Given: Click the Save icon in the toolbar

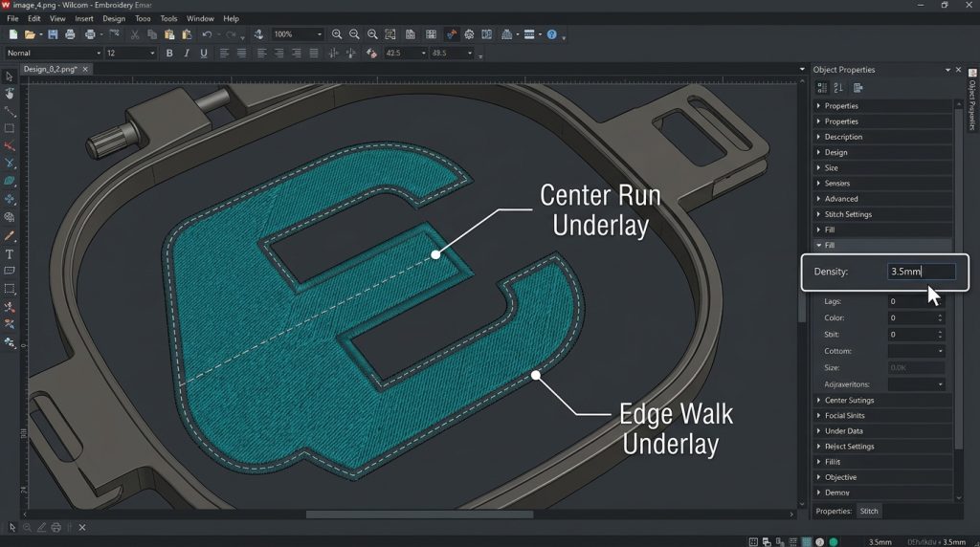Looking at the screenshot, I should (x=53, y=34).
